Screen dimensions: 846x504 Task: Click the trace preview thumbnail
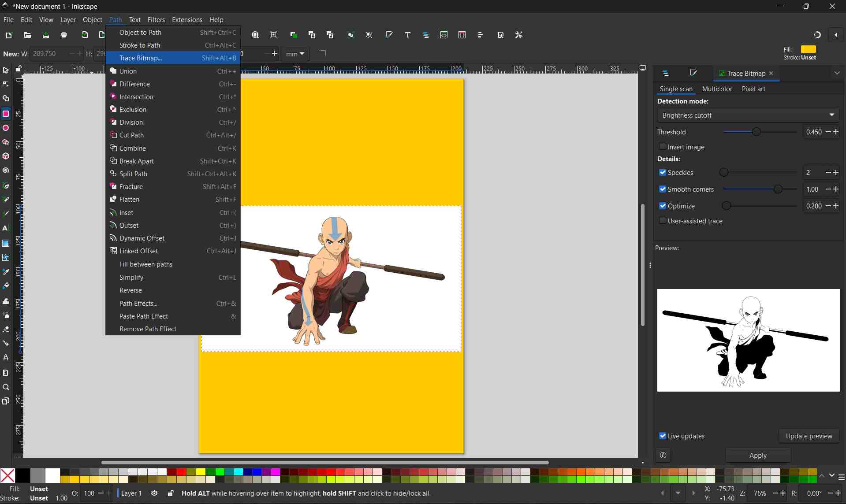click(748, 340)
